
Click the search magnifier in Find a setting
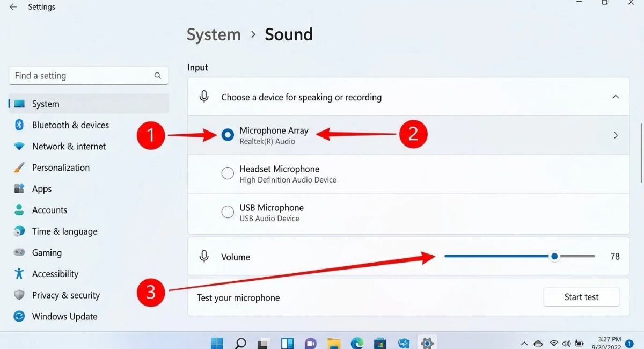pos(158,76)
